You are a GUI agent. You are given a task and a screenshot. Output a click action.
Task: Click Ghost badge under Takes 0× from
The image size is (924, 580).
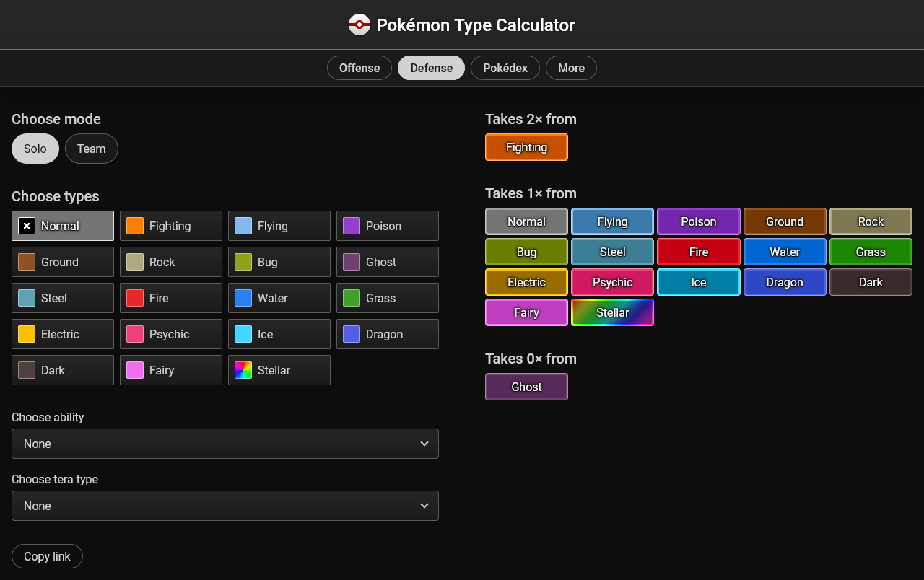point(526,387)
